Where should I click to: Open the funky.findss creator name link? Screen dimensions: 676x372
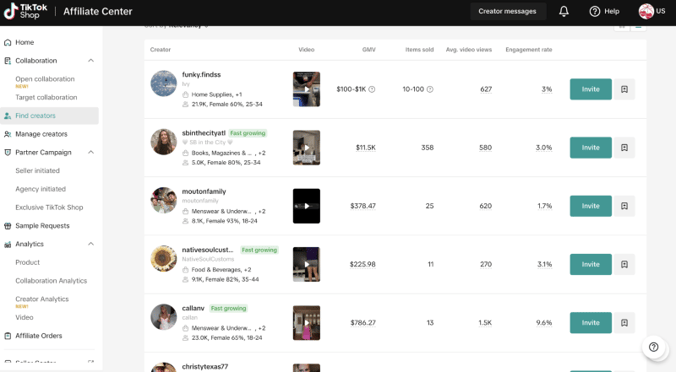[x=201, y=75]
